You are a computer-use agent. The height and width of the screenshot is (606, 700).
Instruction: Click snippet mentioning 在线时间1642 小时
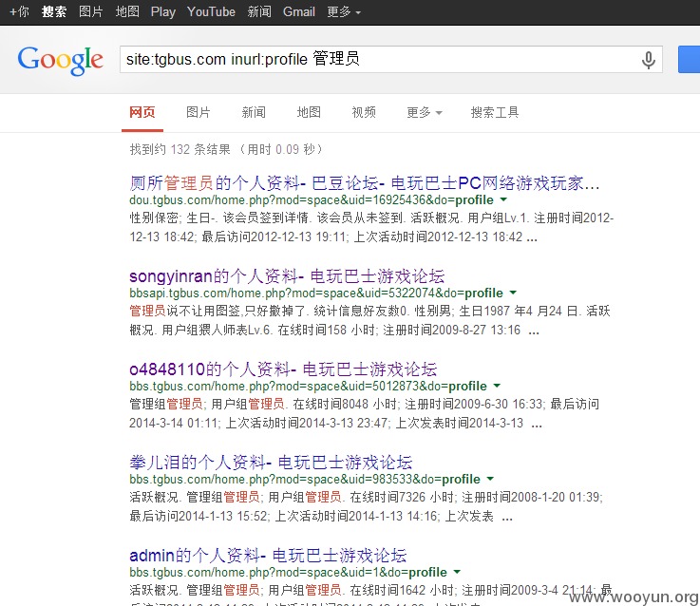coord(371,594)
